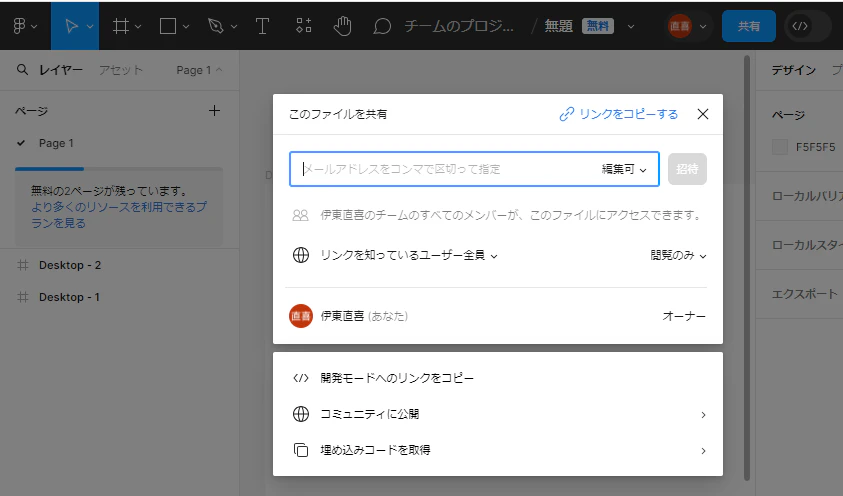Open the 編集可 permission dropdown

(624, 169)
